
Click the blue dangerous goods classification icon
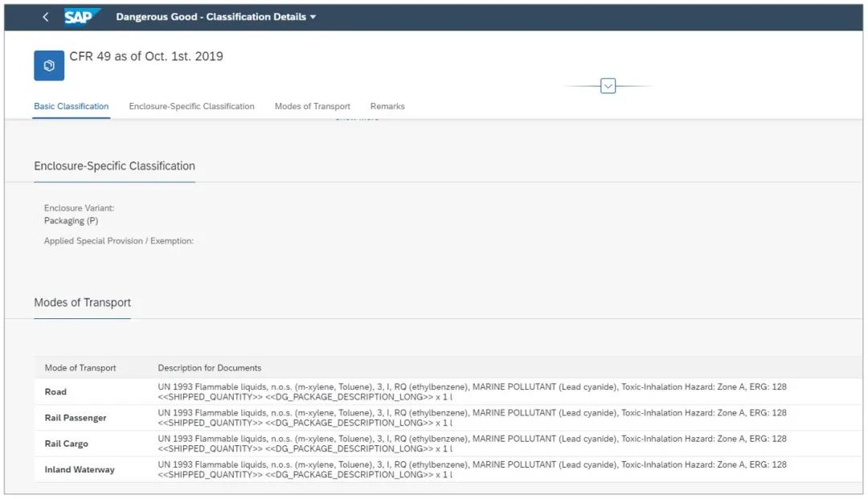(49, 65)
